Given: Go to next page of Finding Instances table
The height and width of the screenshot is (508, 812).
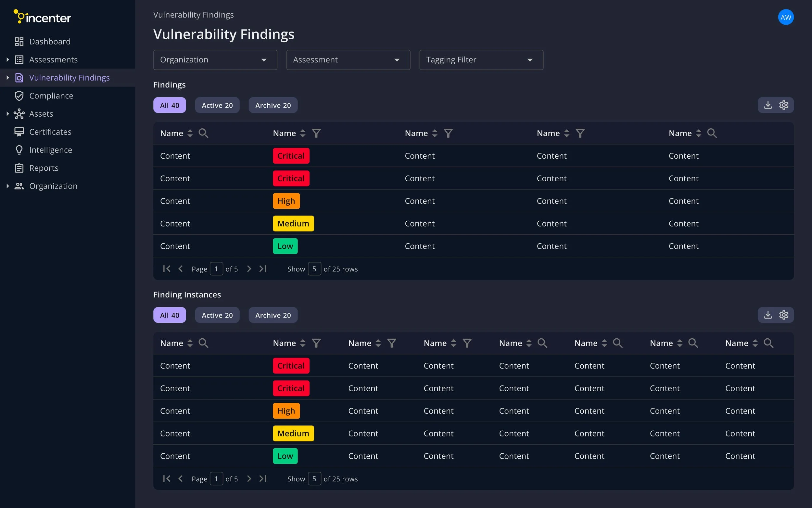Looking at the screenshot, I should click(x=249, y=478).
